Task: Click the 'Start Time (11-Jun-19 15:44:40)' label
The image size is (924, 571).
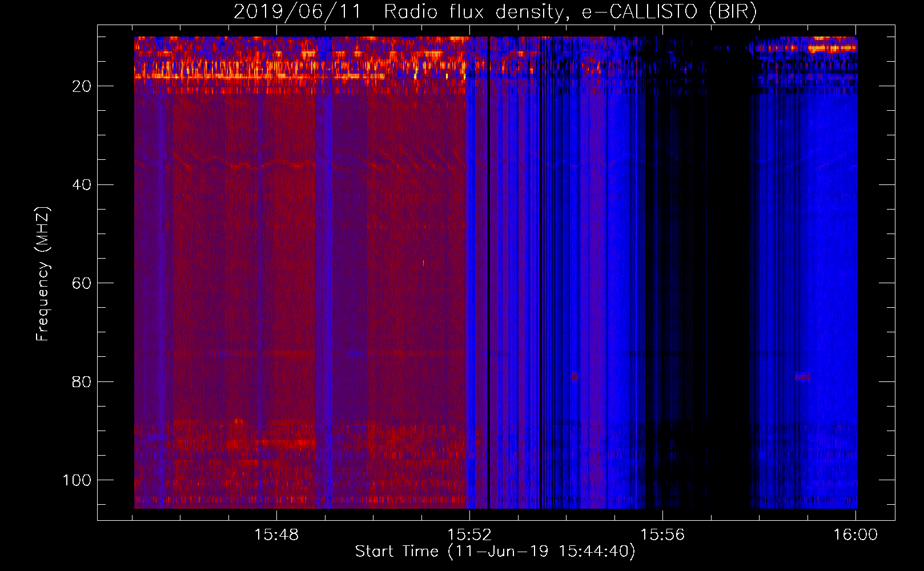Action: coord(495,552)
